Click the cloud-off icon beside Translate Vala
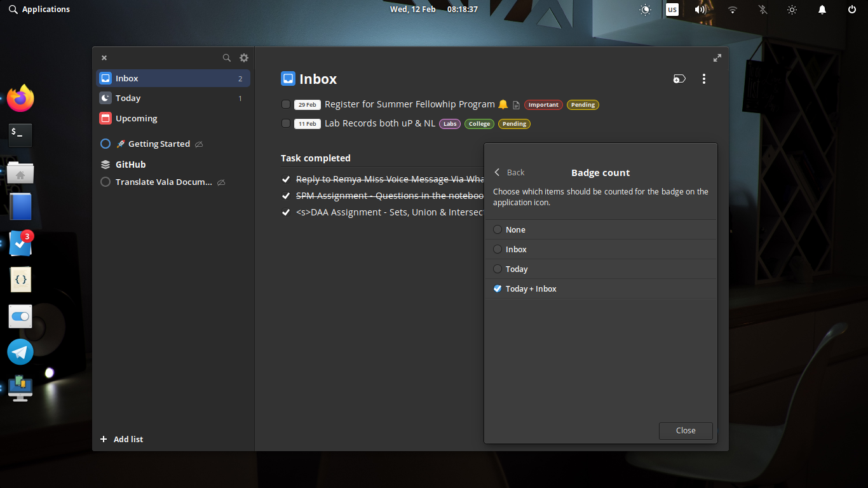Screen dimensions: 868x488 point(221,182)
